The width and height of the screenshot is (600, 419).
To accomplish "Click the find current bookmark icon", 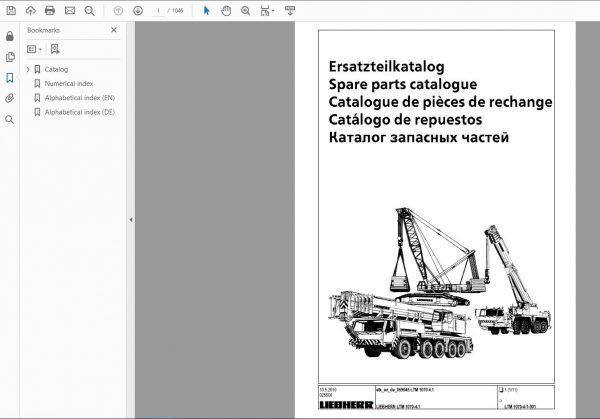I will (x=55, y=49).
